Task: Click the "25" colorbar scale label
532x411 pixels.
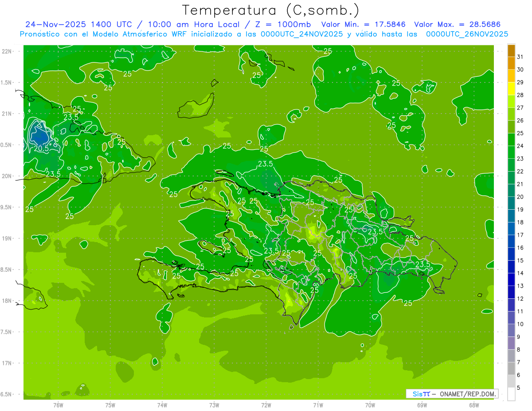Action: [x=520, y=133]
